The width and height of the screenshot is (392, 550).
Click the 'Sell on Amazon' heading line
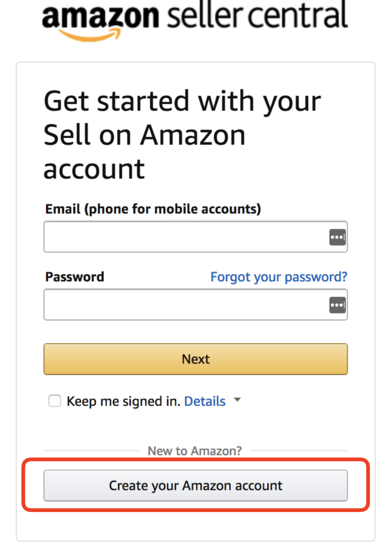coord(145,135)
